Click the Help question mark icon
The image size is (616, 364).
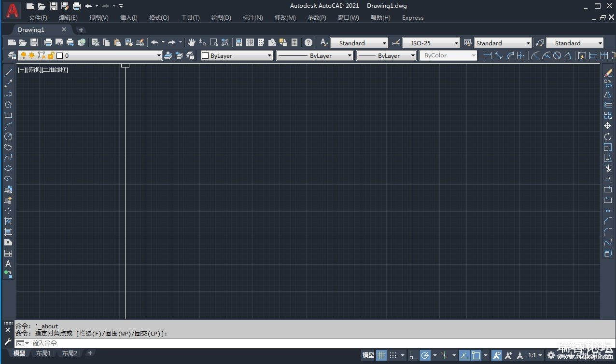308,42
